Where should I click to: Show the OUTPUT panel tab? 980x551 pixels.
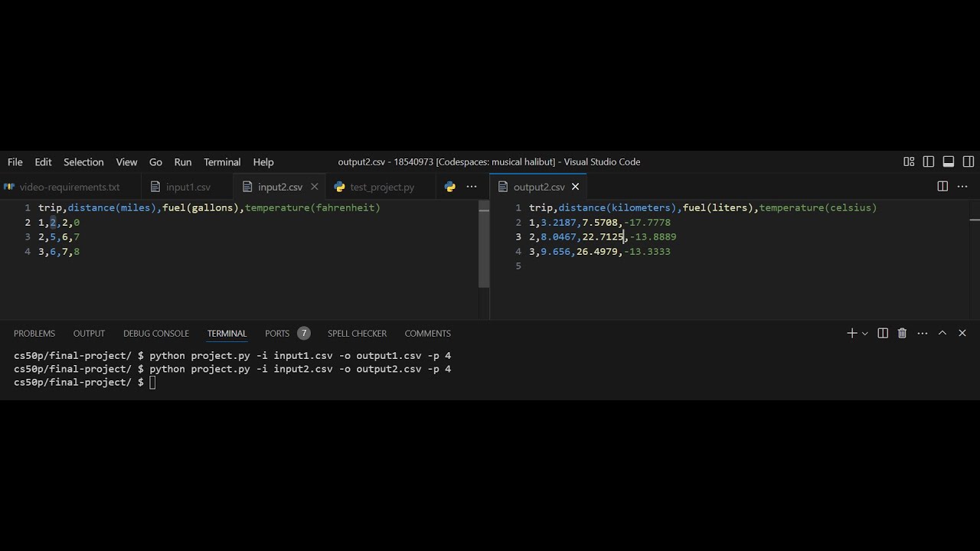pos(89,333)
